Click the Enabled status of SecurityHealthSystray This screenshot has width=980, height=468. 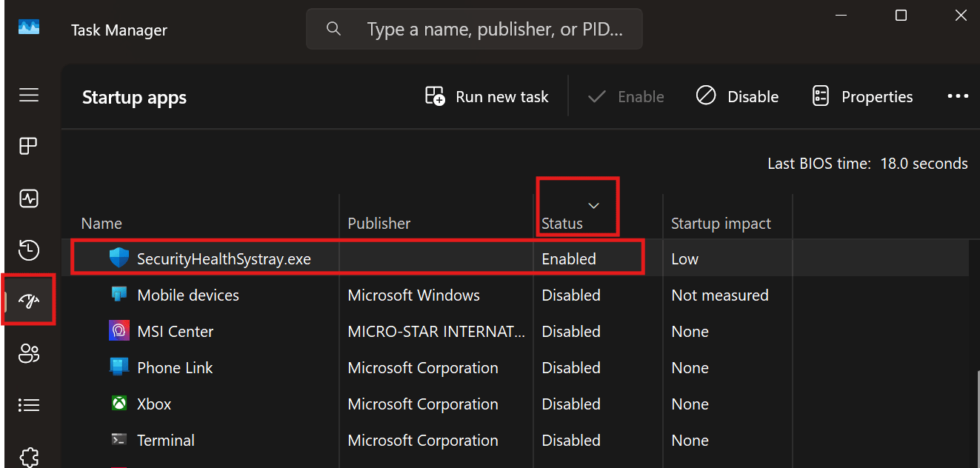click(569, 258)
